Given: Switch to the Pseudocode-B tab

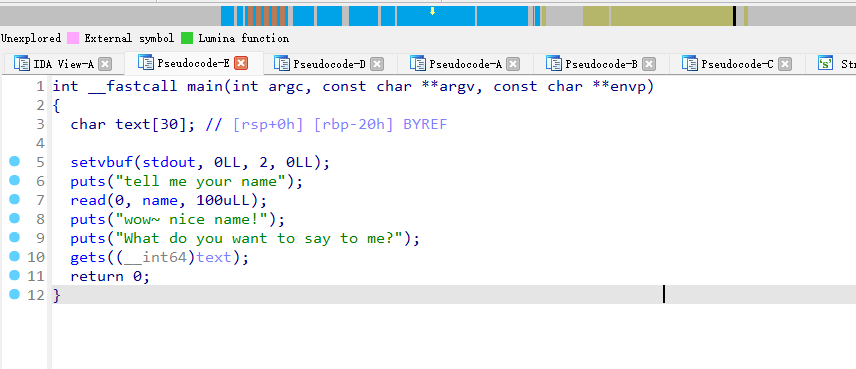Looking at the screenshot, I should click(x=602, y=64).
